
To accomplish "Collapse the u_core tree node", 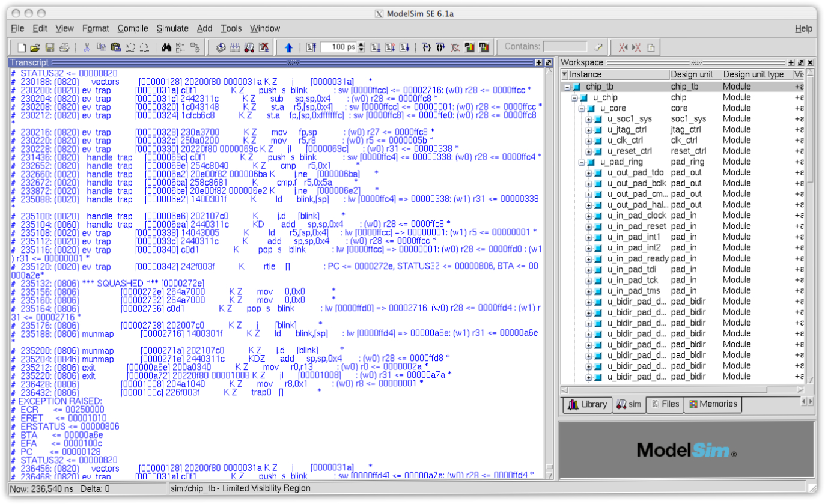I will pyautogui.click(x=581, y=108).
